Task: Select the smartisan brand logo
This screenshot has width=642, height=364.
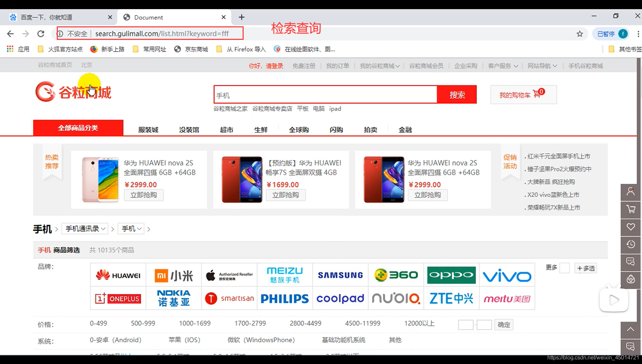Action: 229,298
